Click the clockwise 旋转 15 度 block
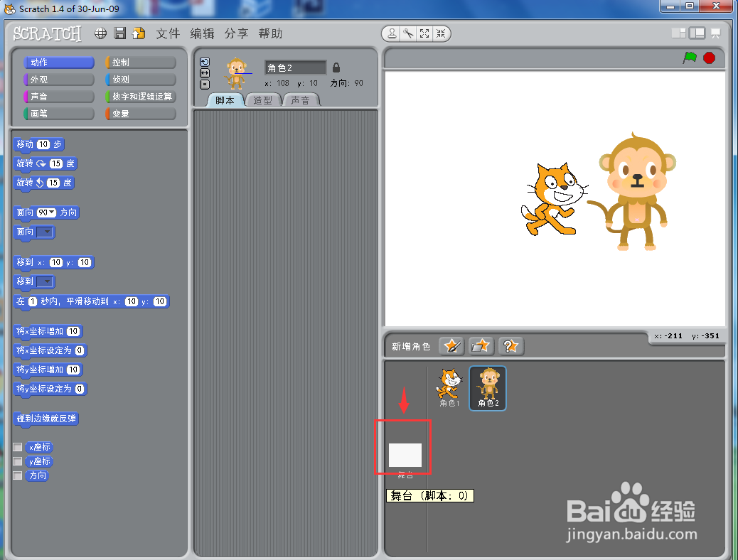 tap(46, 163)
